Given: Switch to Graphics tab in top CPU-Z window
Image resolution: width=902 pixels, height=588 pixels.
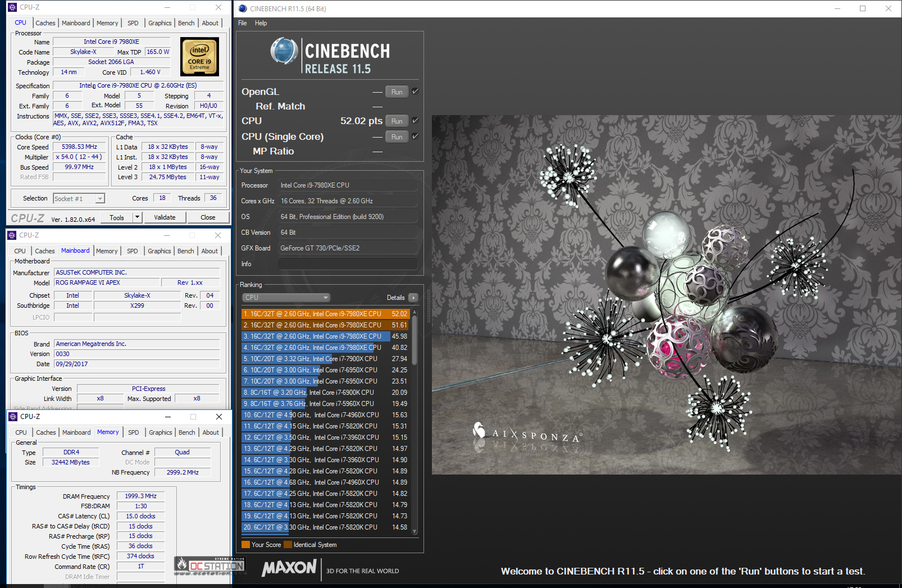Looking at the screenshot, I should (160, 23).
